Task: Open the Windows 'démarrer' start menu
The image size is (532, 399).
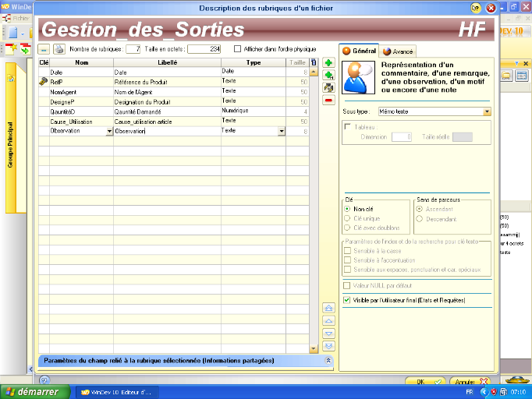Action: pyautogui.click(x=32, y=392)
